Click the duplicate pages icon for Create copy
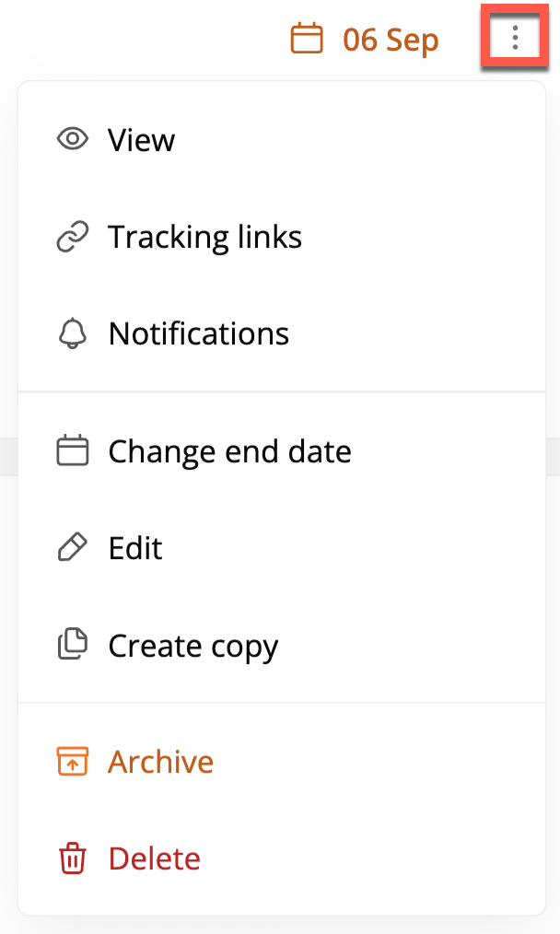Image resolution: width=560 pixels, height=934 pixels. tap(72, 646)
